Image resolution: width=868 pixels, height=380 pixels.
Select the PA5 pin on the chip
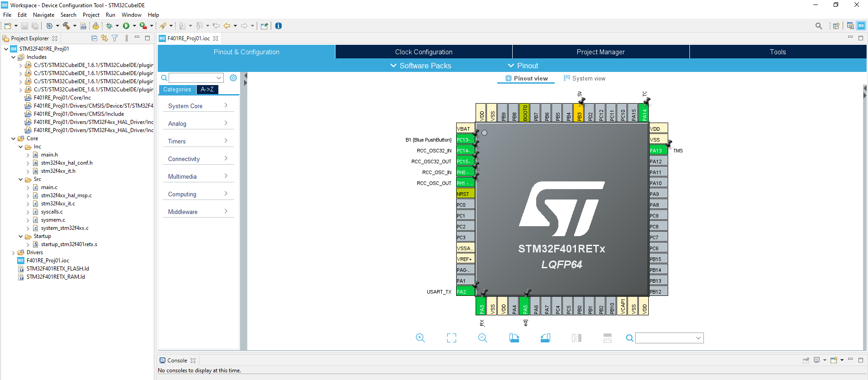[525, 306]
